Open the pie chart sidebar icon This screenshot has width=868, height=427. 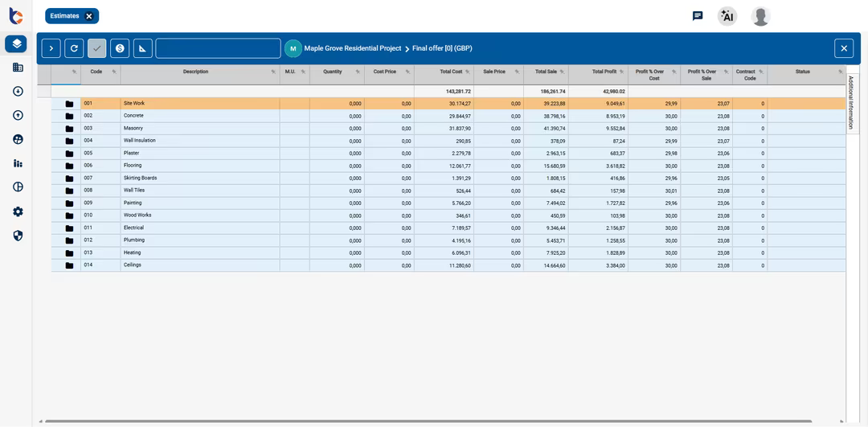coord(18,187)
